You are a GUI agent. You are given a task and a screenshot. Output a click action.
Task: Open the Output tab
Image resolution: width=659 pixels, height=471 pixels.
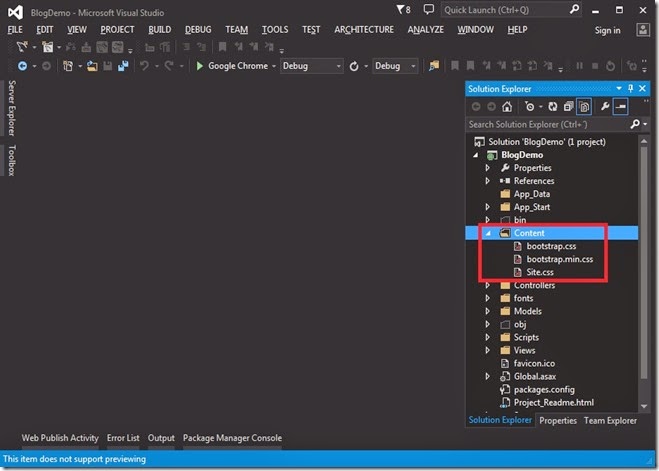(x=161, y=438)
